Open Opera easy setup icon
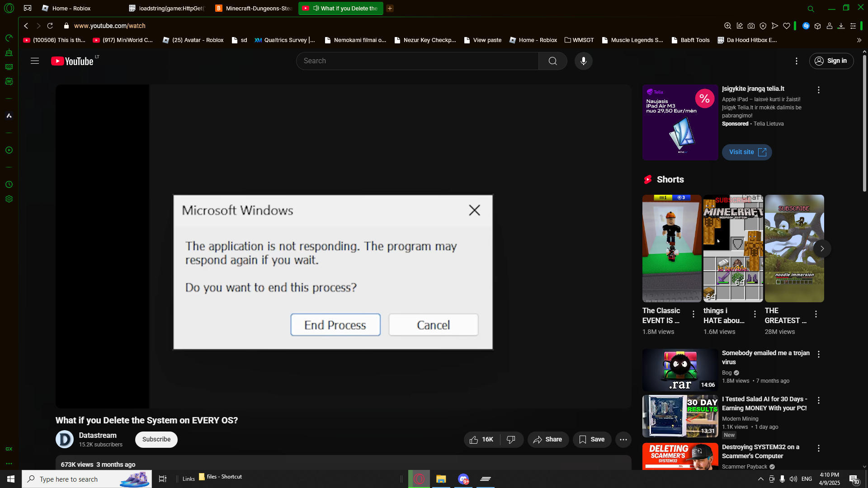Viewport: 868px width, 488px height. pyautogui.click(x=853, y=26)
